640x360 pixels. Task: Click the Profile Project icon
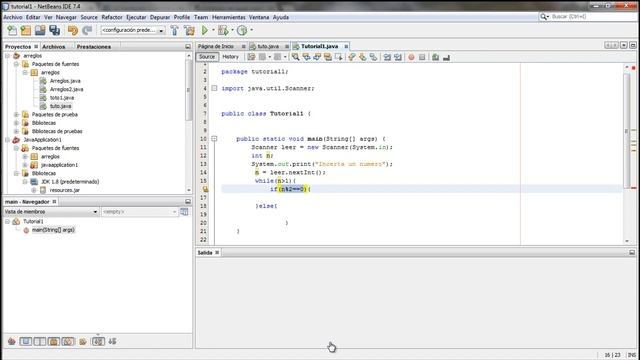(242, 30)
